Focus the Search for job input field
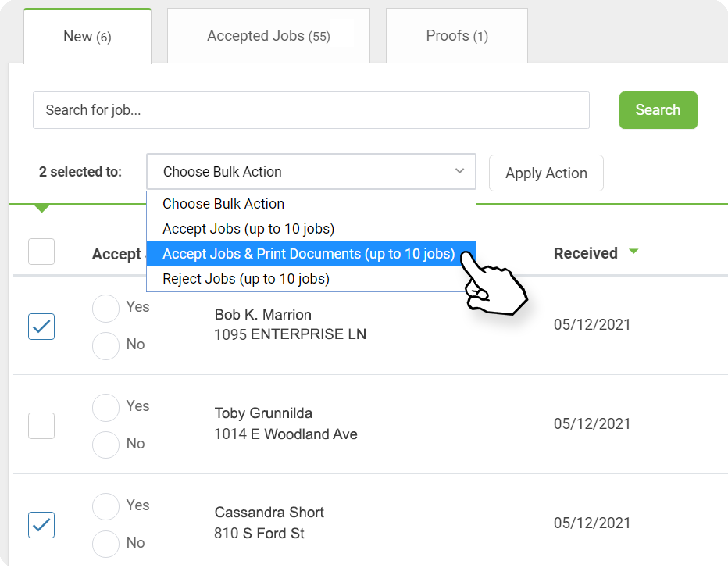 click(311, 110)
